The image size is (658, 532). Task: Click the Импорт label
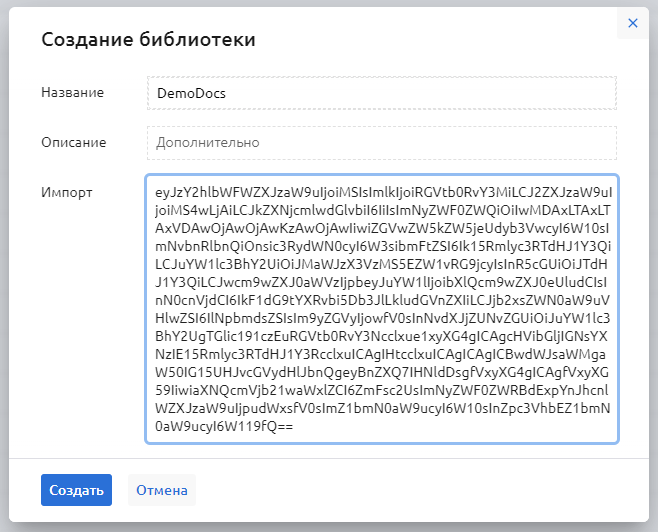pyautogui.click(x=67, y=191)
